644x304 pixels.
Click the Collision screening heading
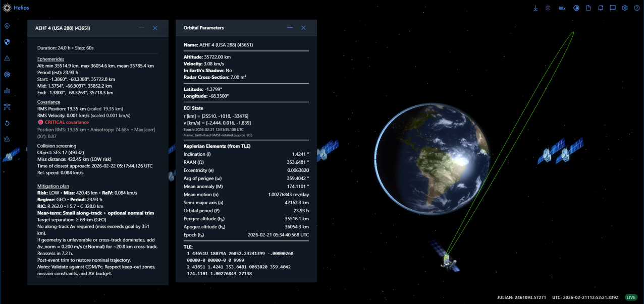[57, 146]
